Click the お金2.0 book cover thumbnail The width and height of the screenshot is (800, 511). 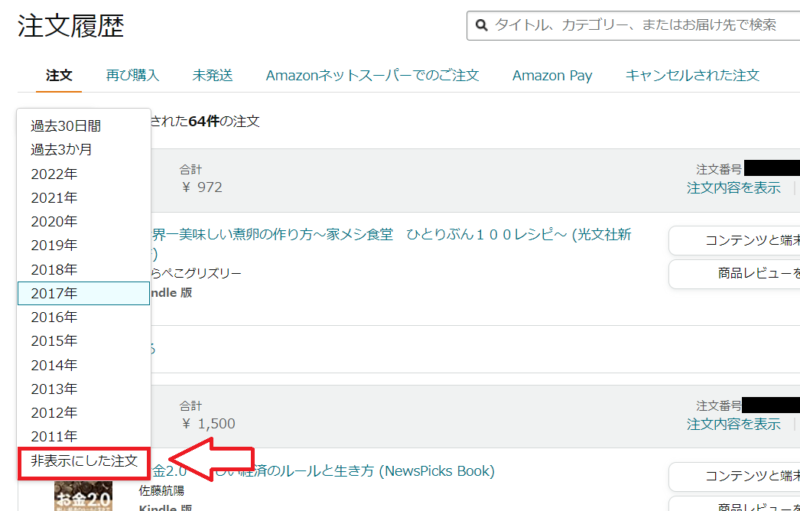(83, 495)
